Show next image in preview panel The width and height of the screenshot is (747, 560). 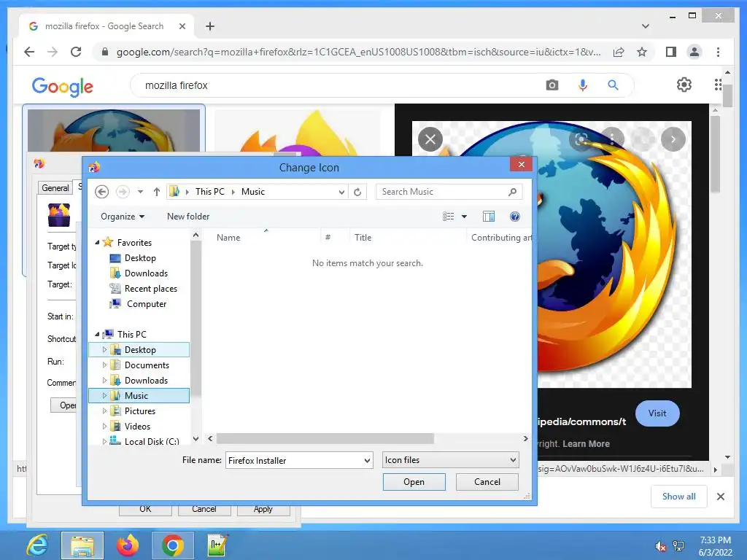click(673, 139)
